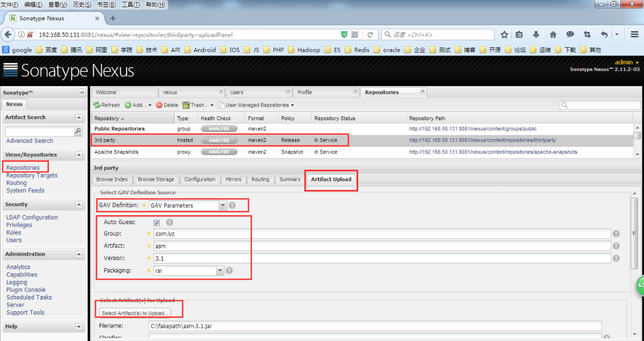Click Delete in the repositories toolbar
This screenshot has width=644, height=341.
(x=167, y=105)
